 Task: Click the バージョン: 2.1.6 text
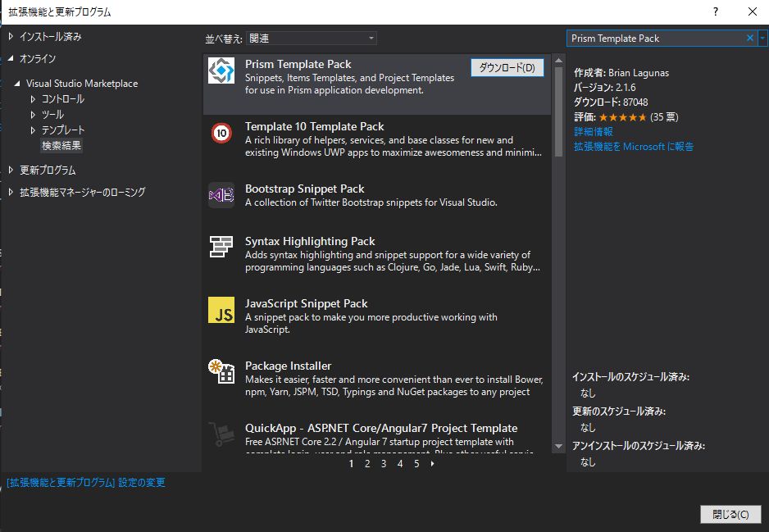[605, 87]
